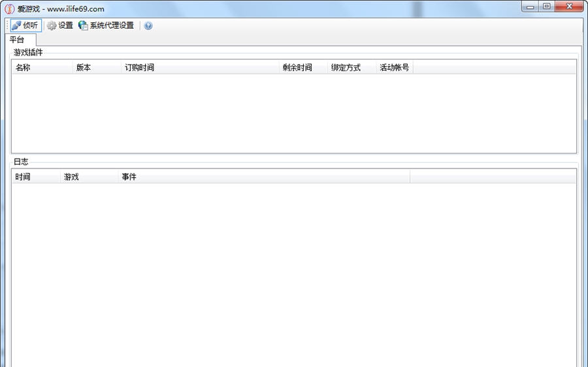Open 系统代理设置 system proxy settings
Image resolution: width=588 pixels, height=367 pixels.
106,25
